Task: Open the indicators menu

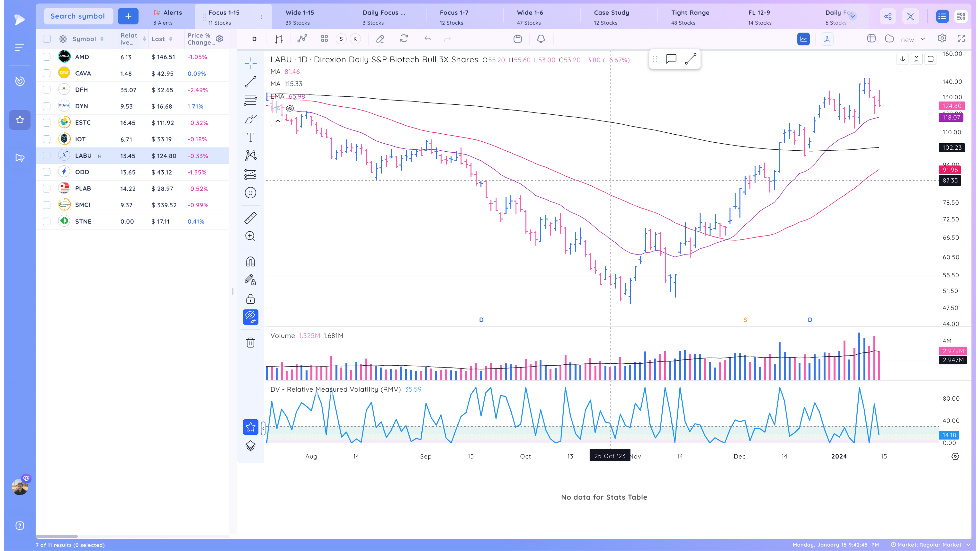Action: 302,39
